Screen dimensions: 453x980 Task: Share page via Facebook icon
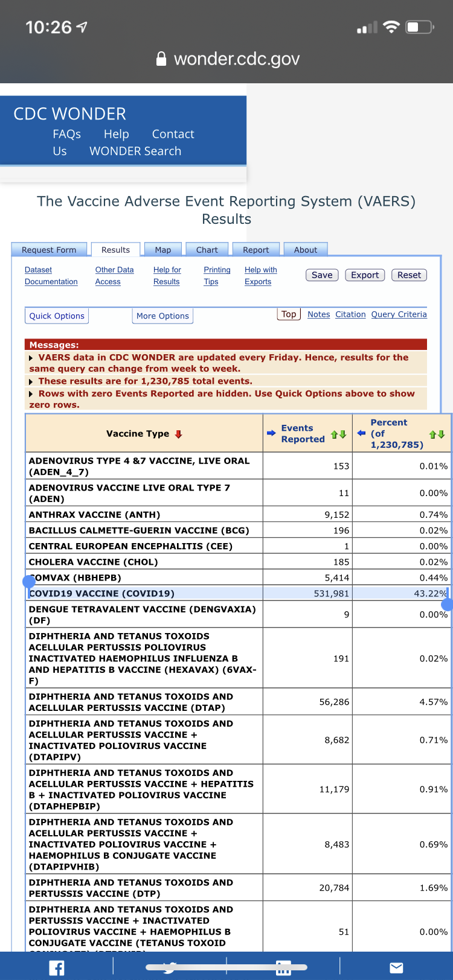[57, 968]
